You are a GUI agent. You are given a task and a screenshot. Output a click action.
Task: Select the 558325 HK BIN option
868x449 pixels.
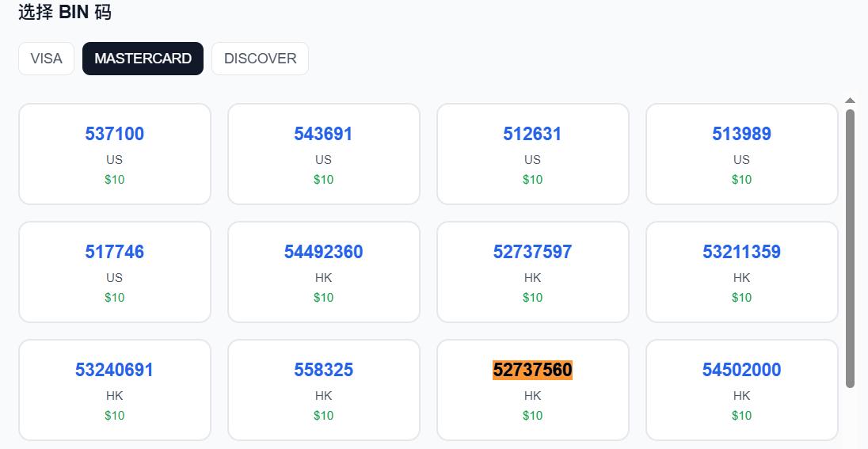[323, 390]
